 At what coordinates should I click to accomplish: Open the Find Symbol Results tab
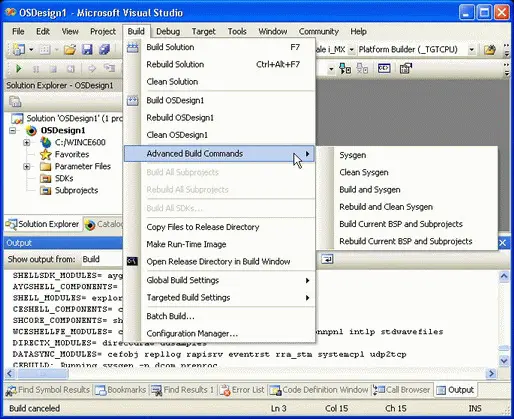tap(48, 390)
